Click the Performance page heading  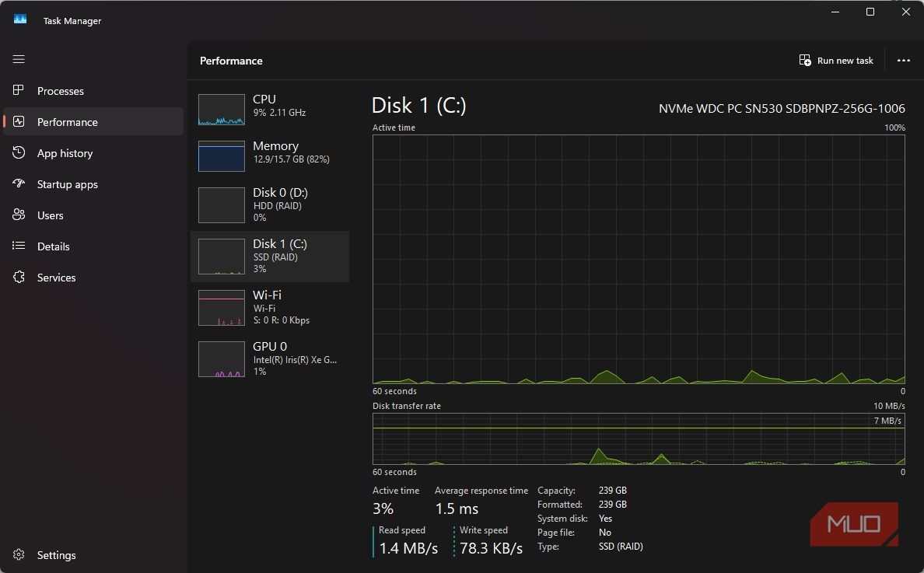pos(231,61)
